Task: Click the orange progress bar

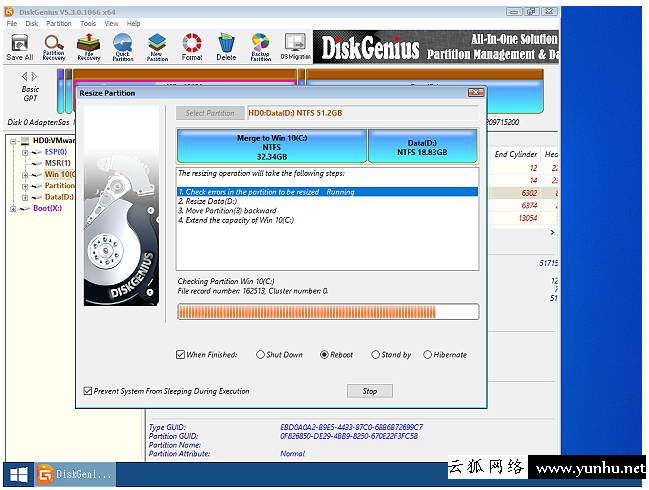Action: (328, 312)
